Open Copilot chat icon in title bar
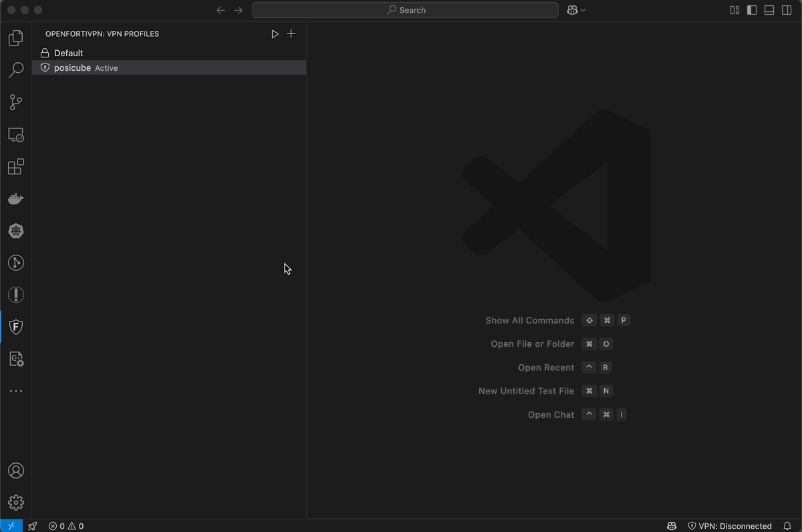The width and height of the screenshot is (802, 532). tap(572, 10)
